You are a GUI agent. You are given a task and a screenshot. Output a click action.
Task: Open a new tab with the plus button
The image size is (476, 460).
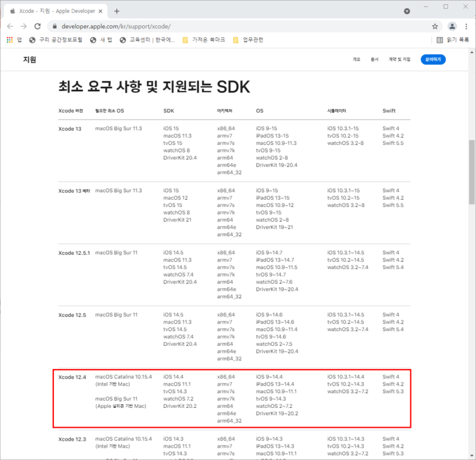coord(117,11)
